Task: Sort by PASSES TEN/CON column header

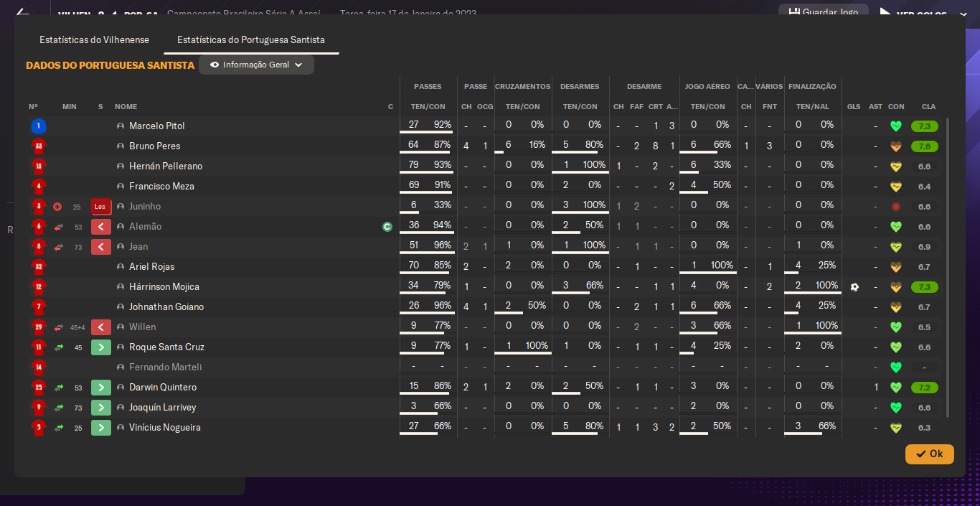Action: [x=428, y=107]
